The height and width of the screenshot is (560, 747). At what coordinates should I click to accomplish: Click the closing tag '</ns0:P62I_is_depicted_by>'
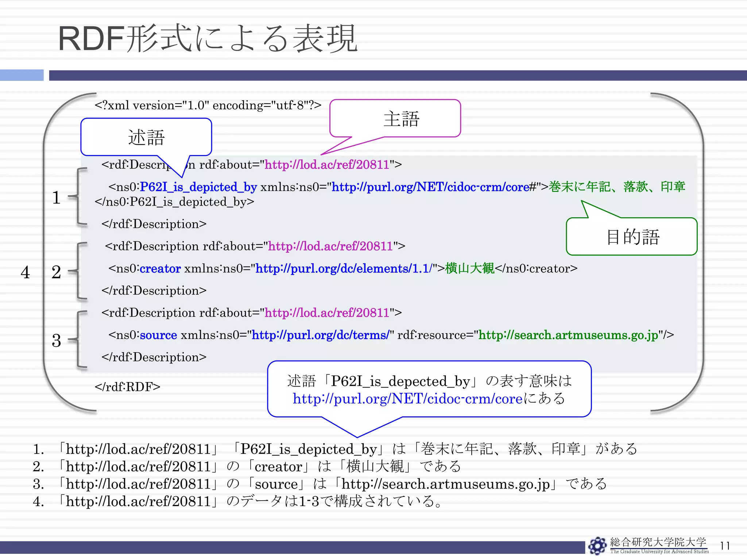click(174, 202)
